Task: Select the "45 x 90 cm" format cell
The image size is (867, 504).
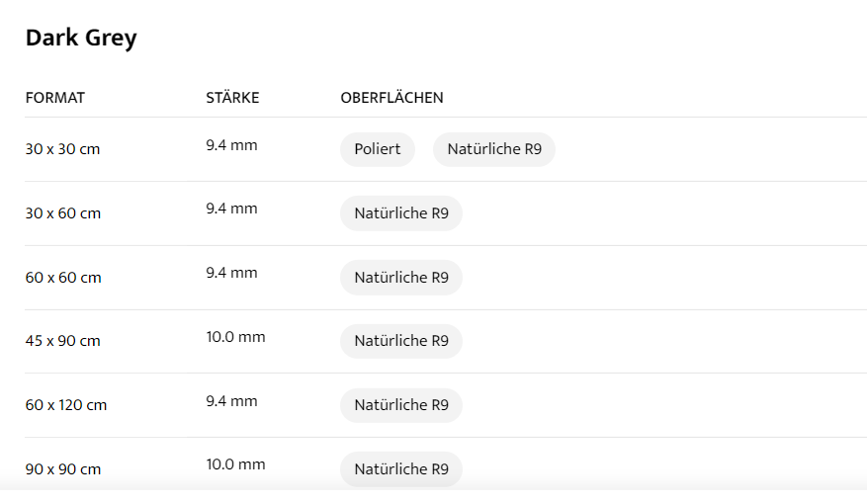Action: (x=63, y=341)
